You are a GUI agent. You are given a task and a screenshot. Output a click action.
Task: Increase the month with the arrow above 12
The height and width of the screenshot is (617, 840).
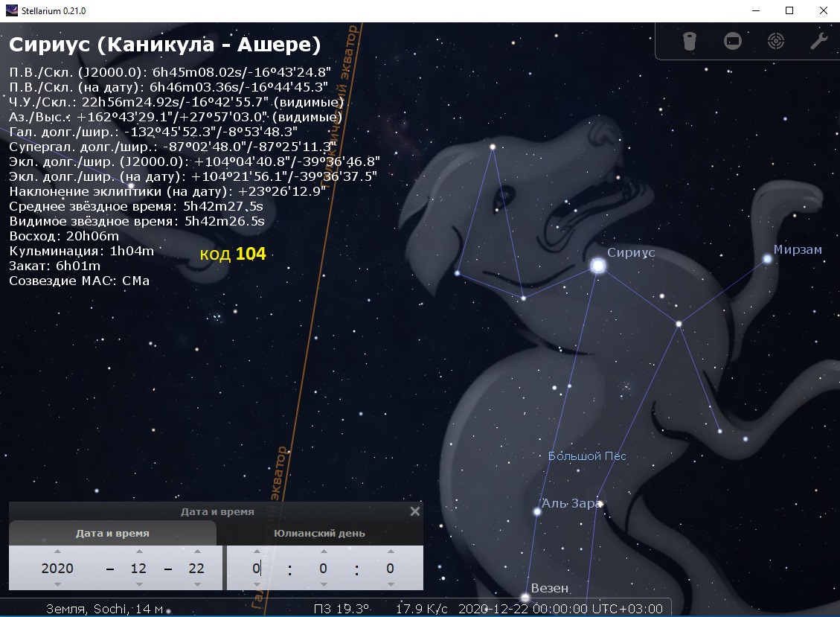139,552
